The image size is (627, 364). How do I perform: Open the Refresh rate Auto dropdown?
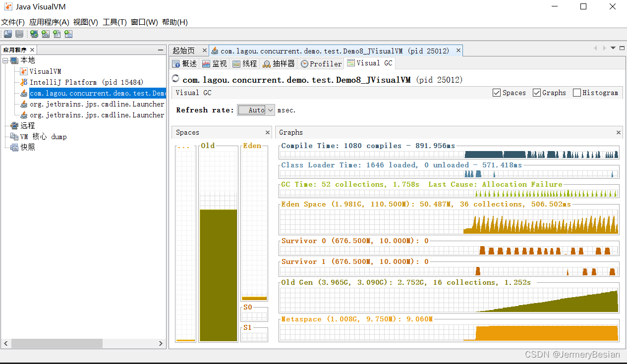256,110
